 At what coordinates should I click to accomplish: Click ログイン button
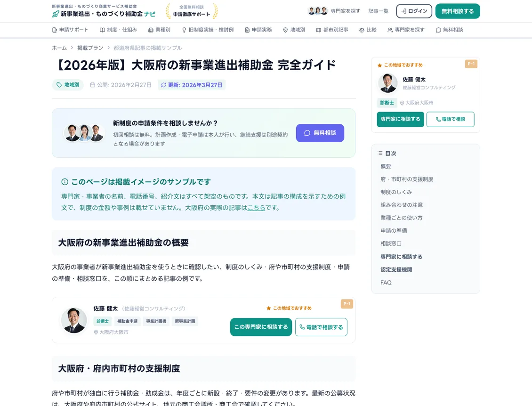click(x=414, y=11)
